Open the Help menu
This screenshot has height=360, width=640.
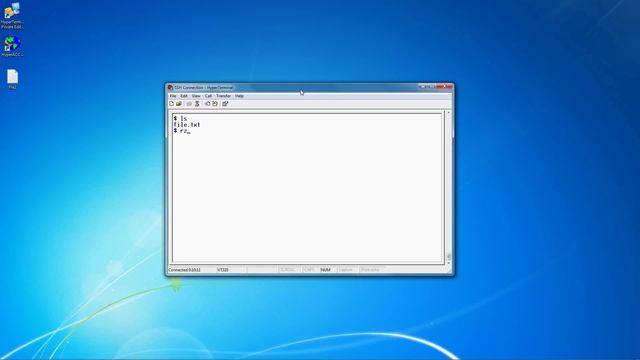point(240,96)
